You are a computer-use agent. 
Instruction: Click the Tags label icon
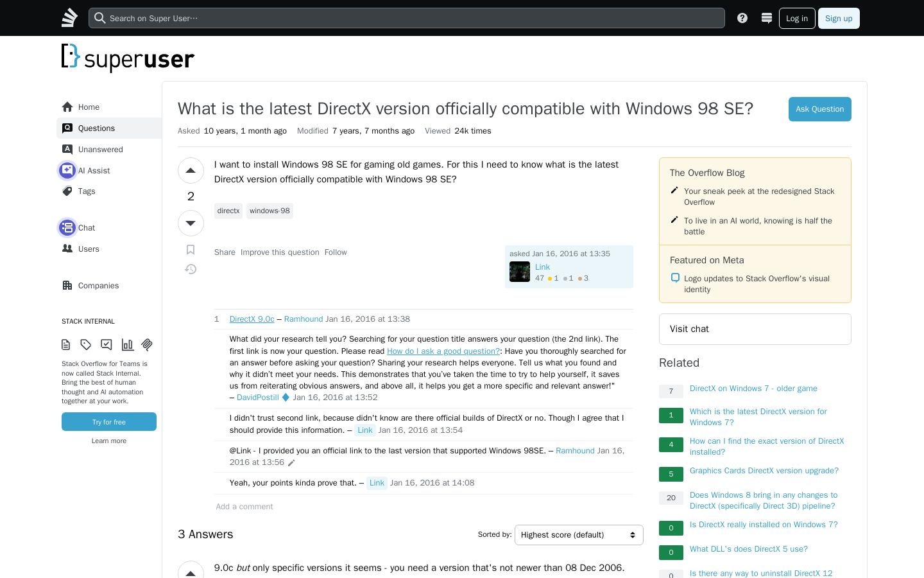pyautogui.click(x=67, y=191)
